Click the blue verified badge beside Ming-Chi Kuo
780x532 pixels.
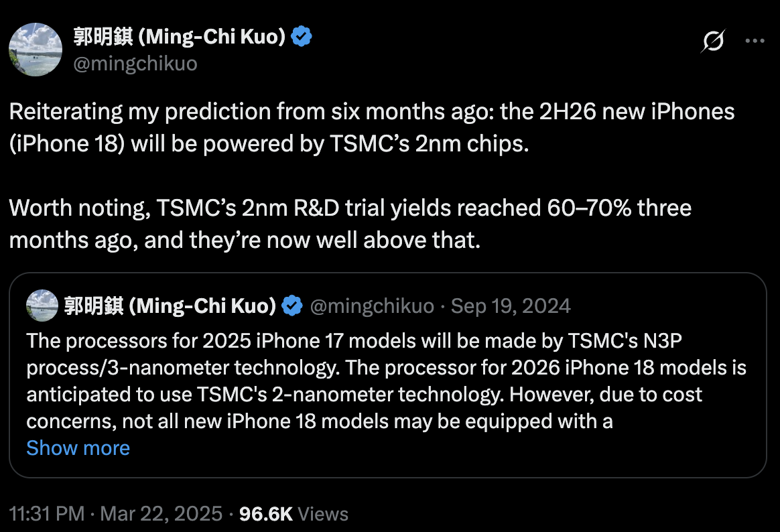[301, 37]
